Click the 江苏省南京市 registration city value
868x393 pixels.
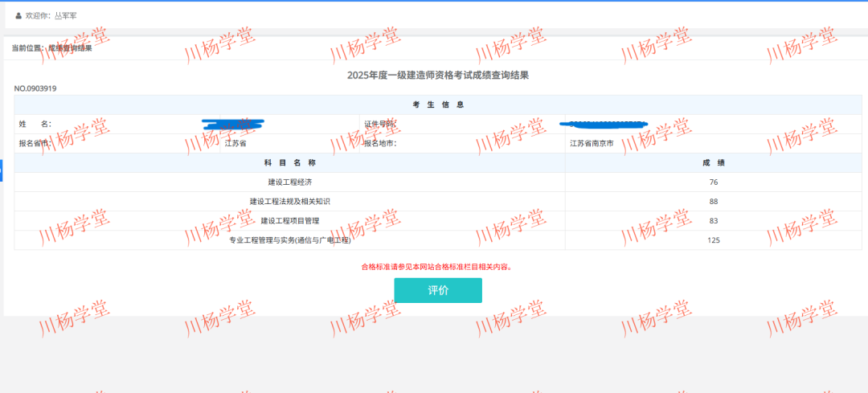[592, 143]
